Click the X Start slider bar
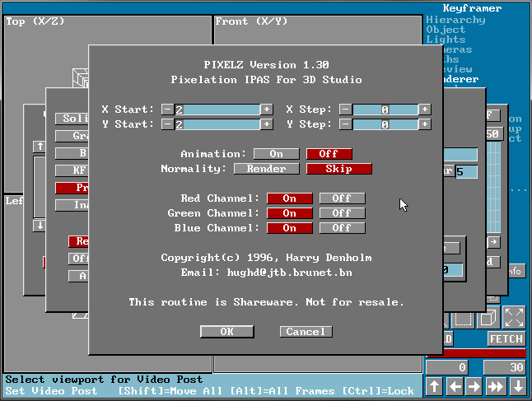The height and width of the screenshot is (401, 532). 217,110
